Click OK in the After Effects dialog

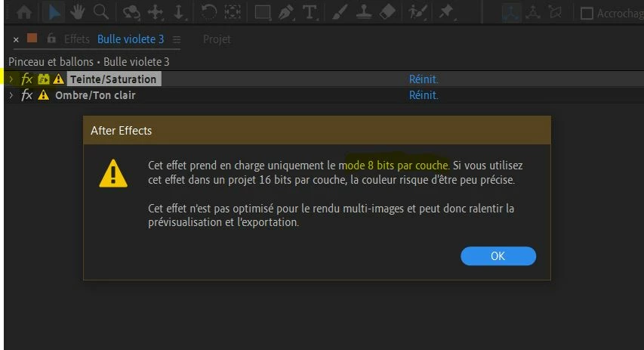(498, 256)
